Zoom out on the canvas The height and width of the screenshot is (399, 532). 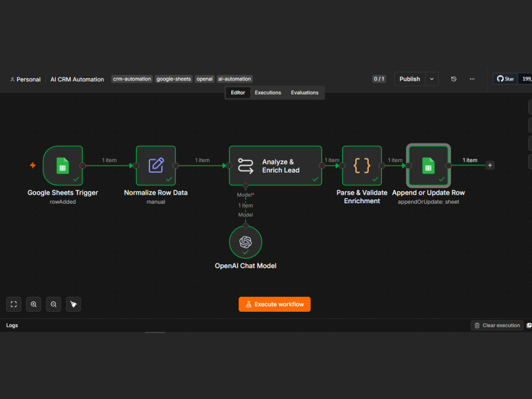(54, 304)
